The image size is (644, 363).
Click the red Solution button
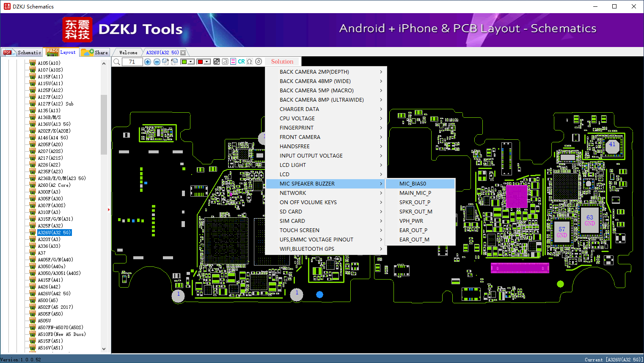282,61
